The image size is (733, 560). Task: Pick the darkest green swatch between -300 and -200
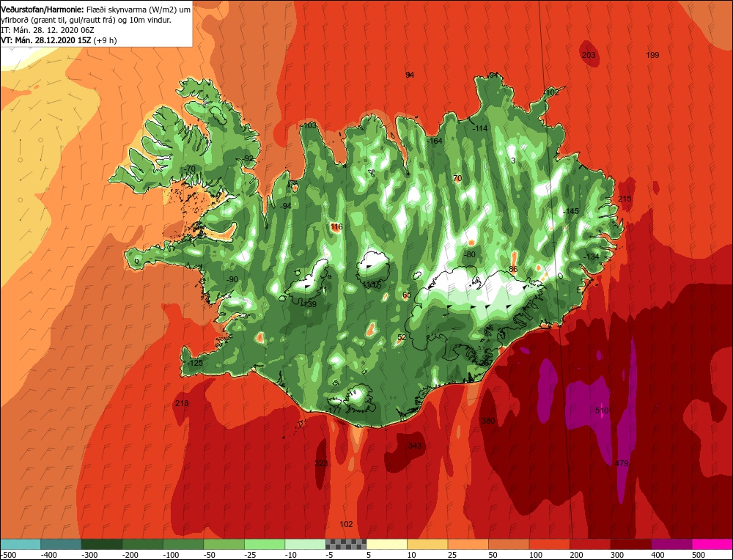101,544
